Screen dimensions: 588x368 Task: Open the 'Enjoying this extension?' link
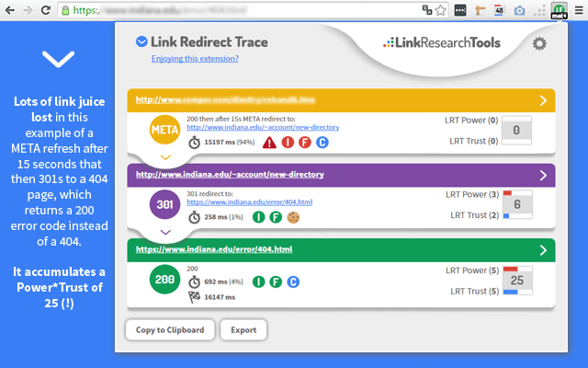point(195,59)
